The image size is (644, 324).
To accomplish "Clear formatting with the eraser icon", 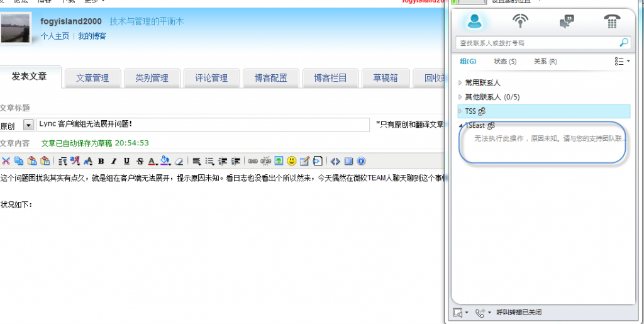I will 179,161.
